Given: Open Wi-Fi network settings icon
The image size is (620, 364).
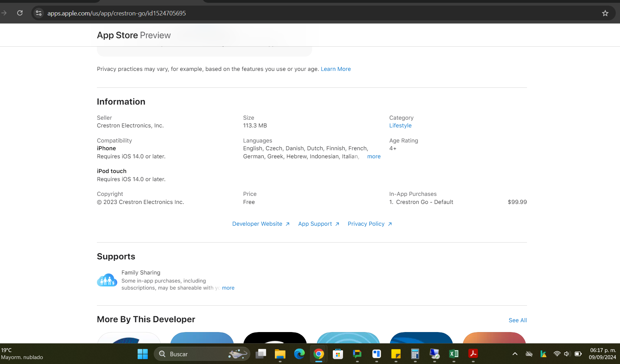Looking at the screenshot, I should 557,354.
